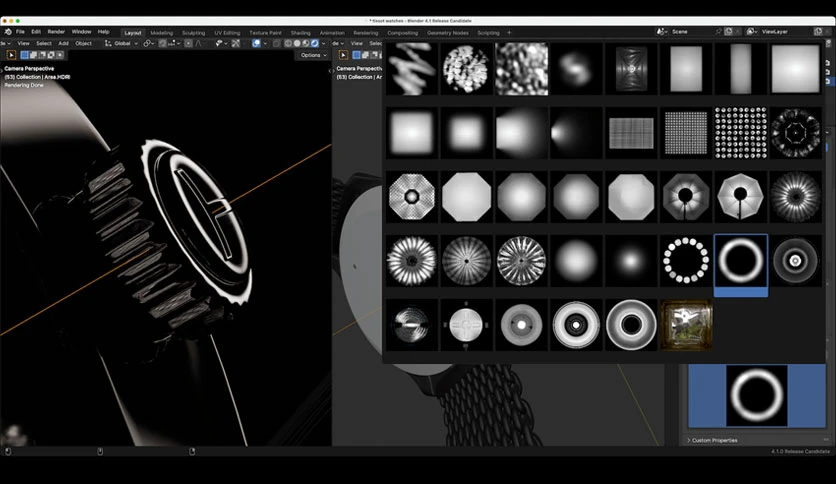Switch to the UV Editing workspace tab
Screen dimensions: 836x484
tap(227, 33)
